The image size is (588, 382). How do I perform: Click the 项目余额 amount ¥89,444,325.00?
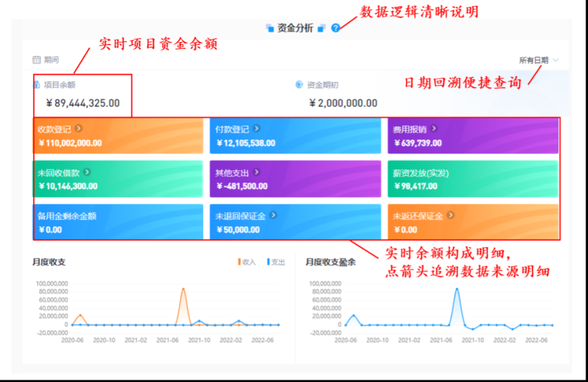83,103
